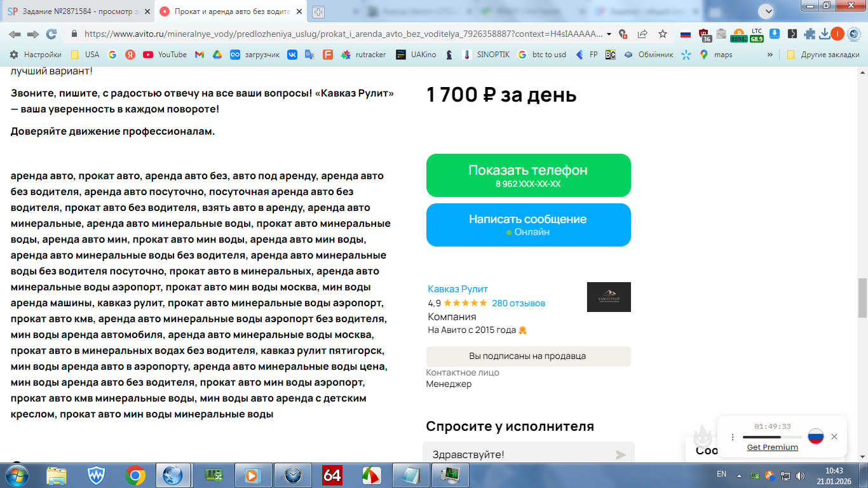Open the Google Drive bookmark icon
The image size is (868, 488).
(217, 55)
